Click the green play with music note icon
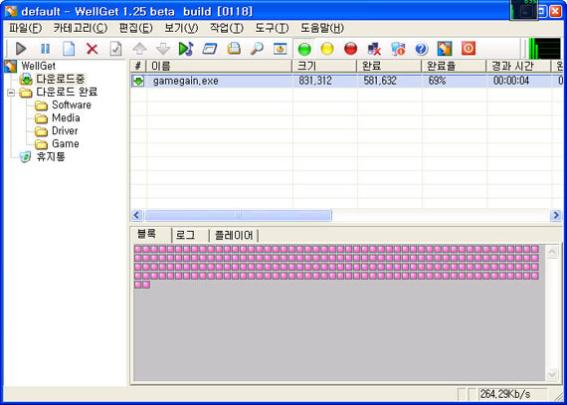The width and height of the screenshot is (567, 405). coord(186,49)
